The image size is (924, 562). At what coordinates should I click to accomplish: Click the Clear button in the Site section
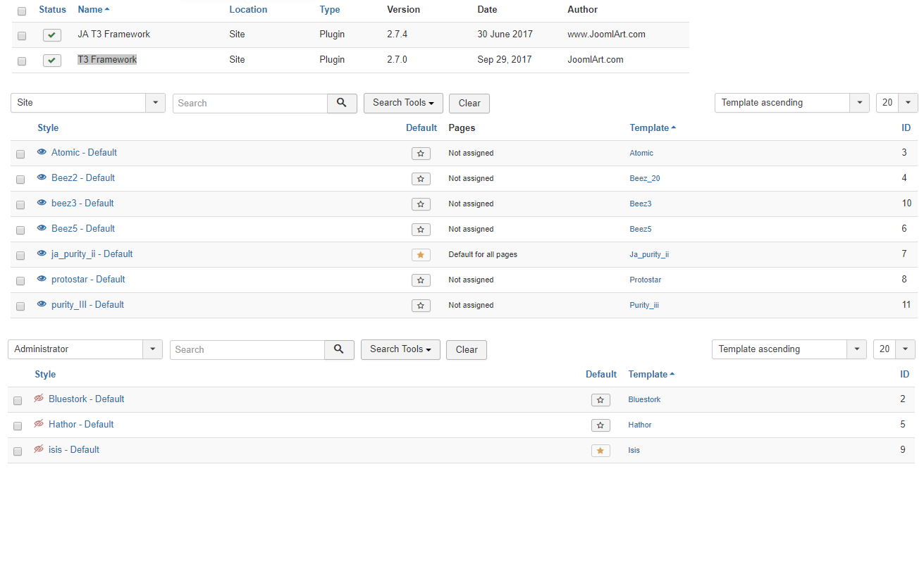click(x=469, y=103)
